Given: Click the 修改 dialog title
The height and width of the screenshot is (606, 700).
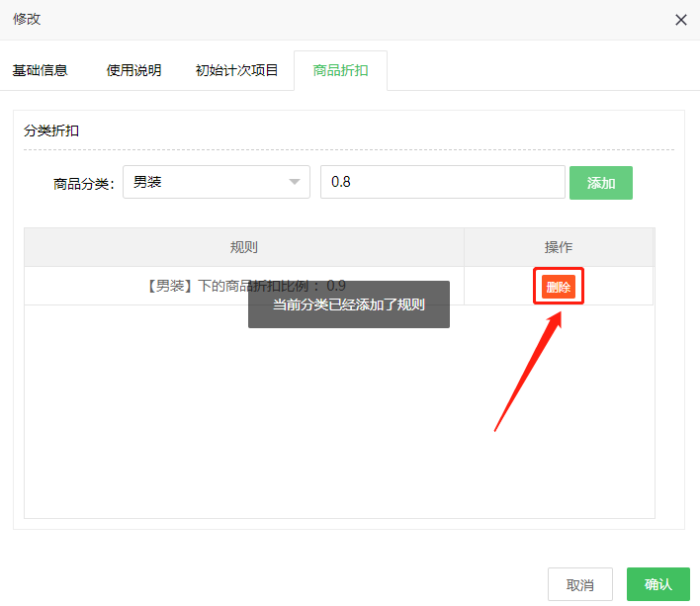Looking at the screenshot, I should [x=27, y=19].
